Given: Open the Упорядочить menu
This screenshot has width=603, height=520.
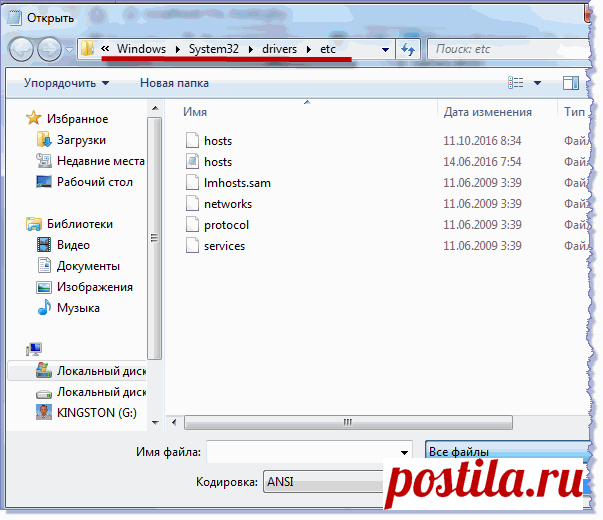Looking at the screenshot, I should [x=66, y=83].
